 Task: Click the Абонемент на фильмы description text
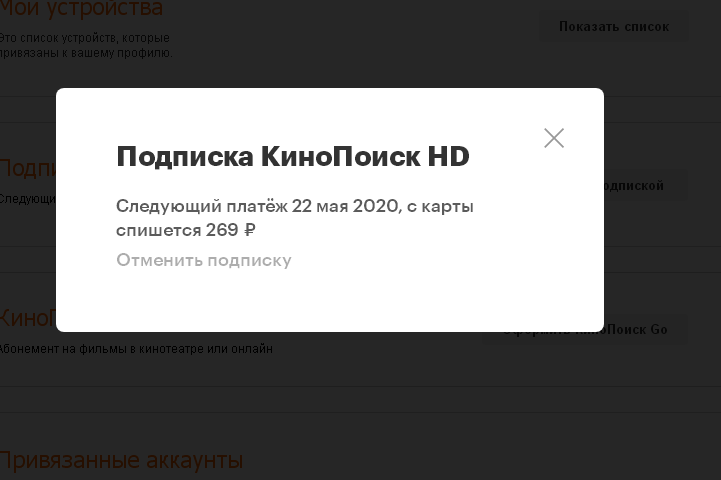pos(136,349)
